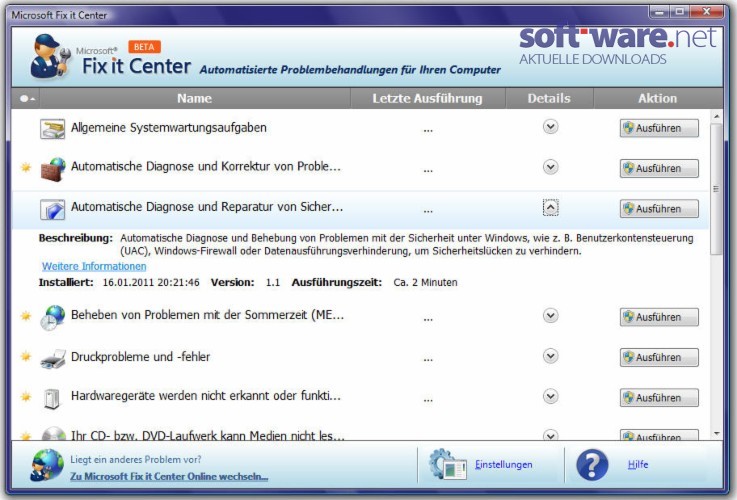
Task: Open the Weitere Informationen link
Action: pyautogui.click(x=94, y=266)
